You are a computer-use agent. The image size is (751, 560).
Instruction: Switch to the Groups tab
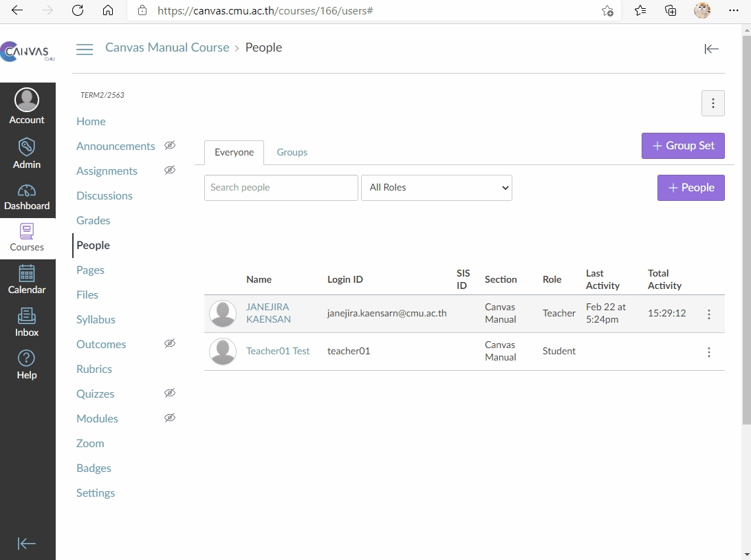pos(292,153)
